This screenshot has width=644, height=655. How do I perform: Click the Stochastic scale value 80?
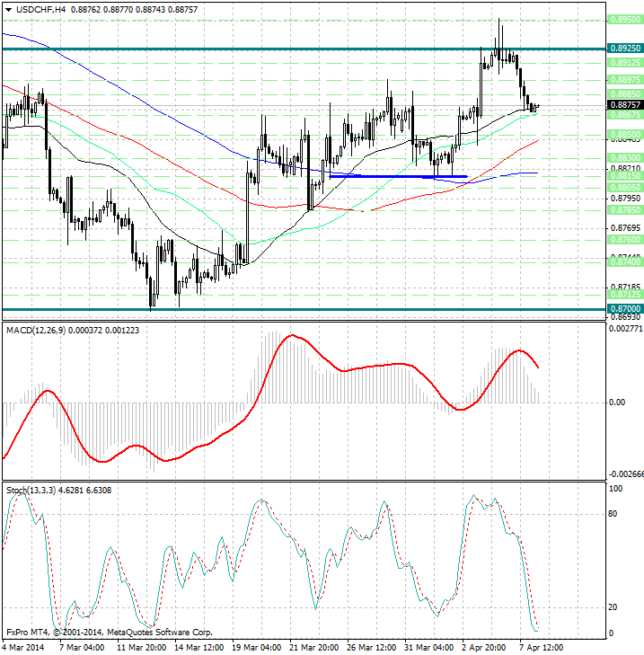click(x=614, y=514)
